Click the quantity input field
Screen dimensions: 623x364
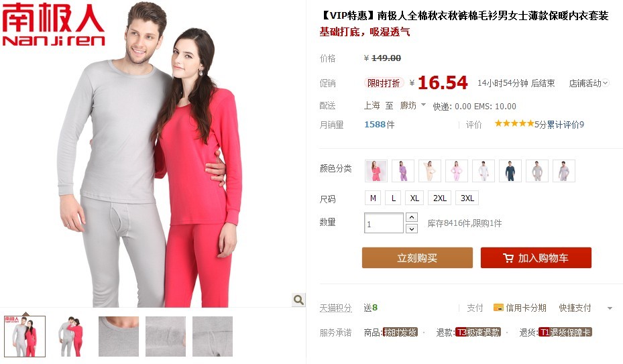(384, 223)
